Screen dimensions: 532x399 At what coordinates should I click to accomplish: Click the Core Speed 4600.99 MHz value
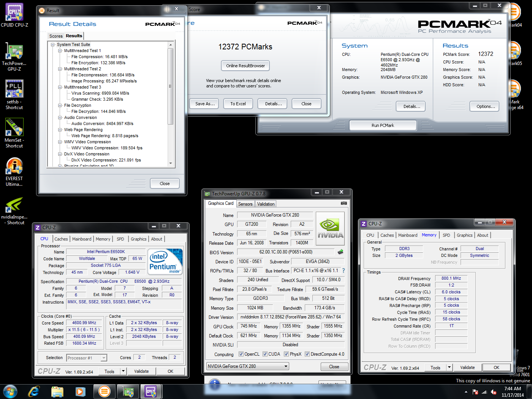[x=84, y=323]
